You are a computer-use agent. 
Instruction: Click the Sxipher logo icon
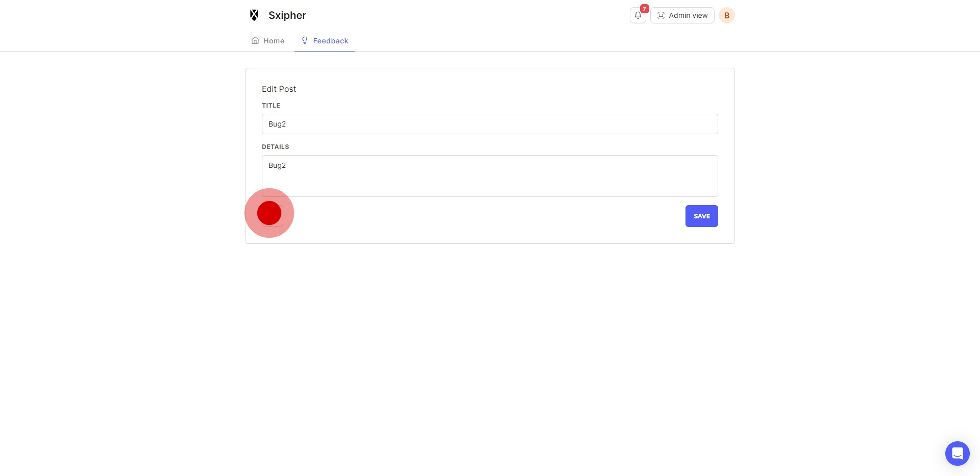pos(254,15)
